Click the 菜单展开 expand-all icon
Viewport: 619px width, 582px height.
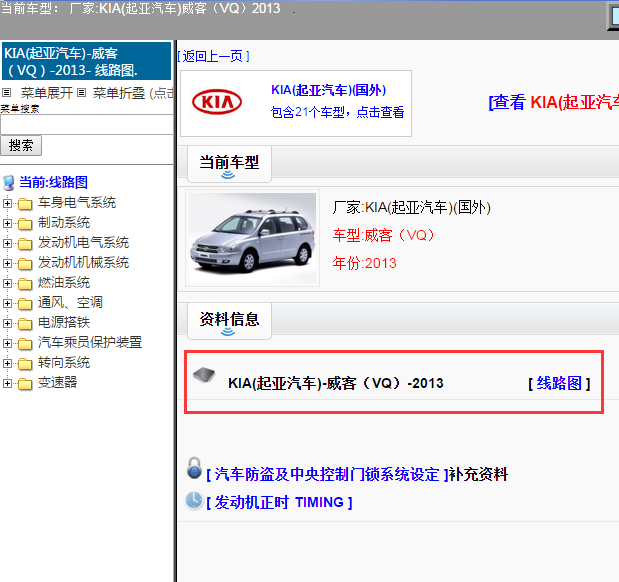(x=6, y=93)
